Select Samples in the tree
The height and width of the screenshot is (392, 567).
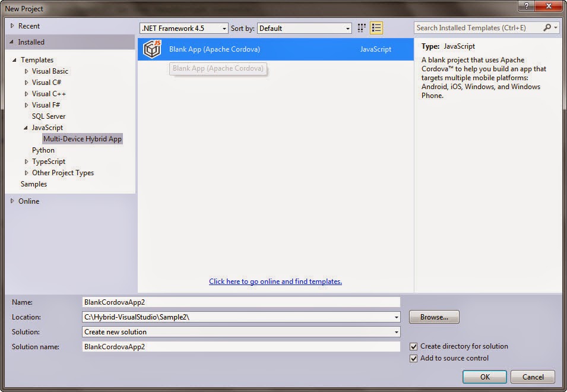[34, 184]
